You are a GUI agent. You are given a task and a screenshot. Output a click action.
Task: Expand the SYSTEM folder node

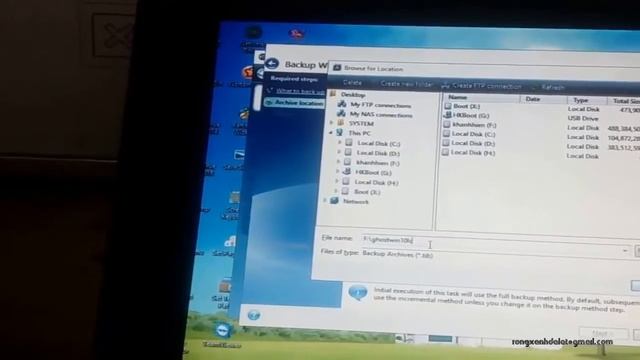(x=331, y=122)
